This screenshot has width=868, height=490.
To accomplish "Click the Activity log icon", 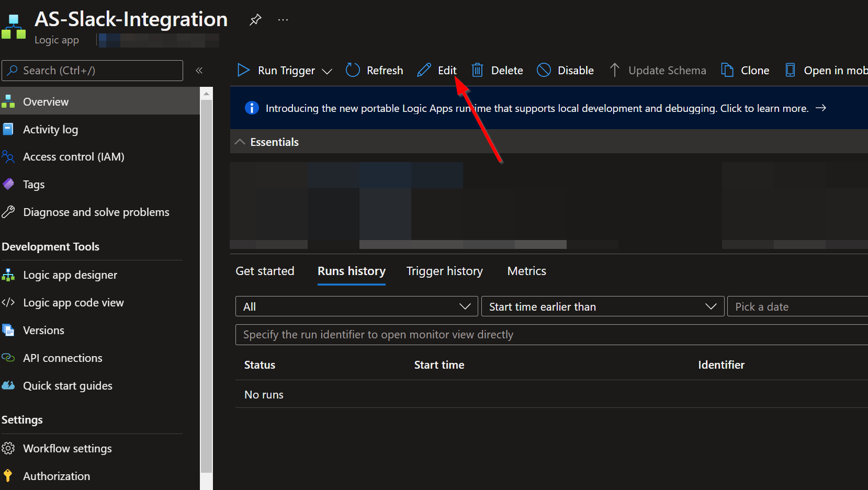I will 8,129.
